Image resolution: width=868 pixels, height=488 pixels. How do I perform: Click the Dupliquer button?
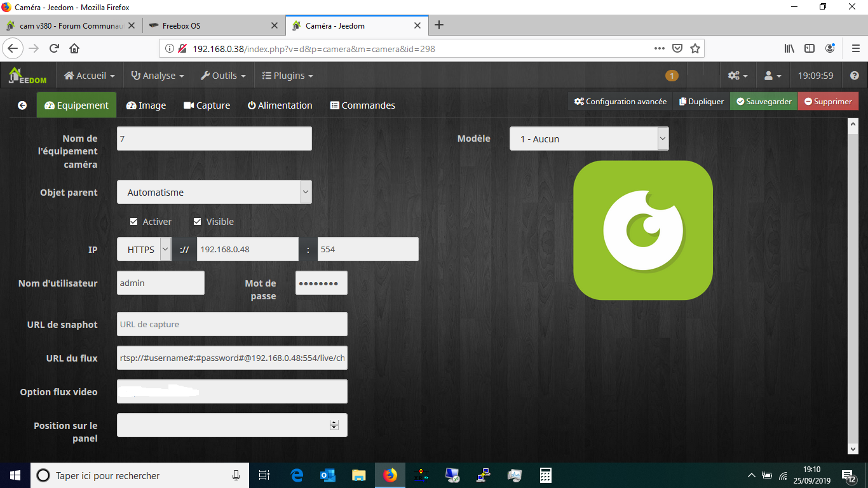click(x=702, y=101)
